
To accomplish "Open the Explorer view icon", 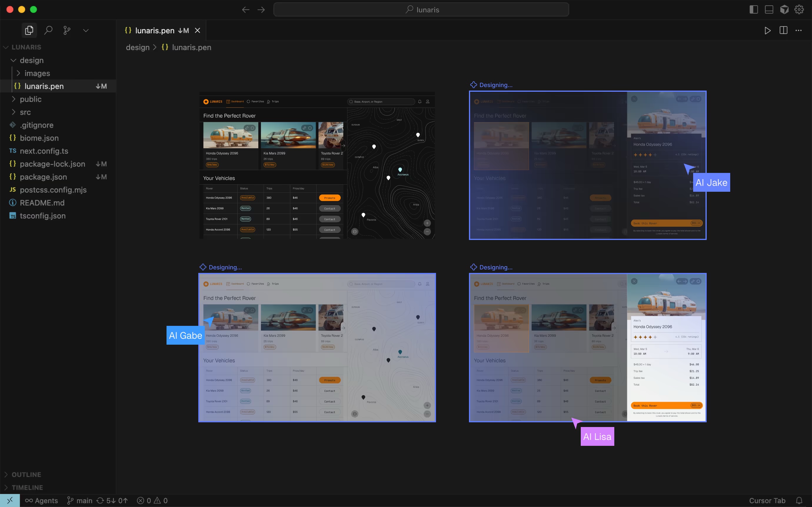I will (x=29, y=30).
